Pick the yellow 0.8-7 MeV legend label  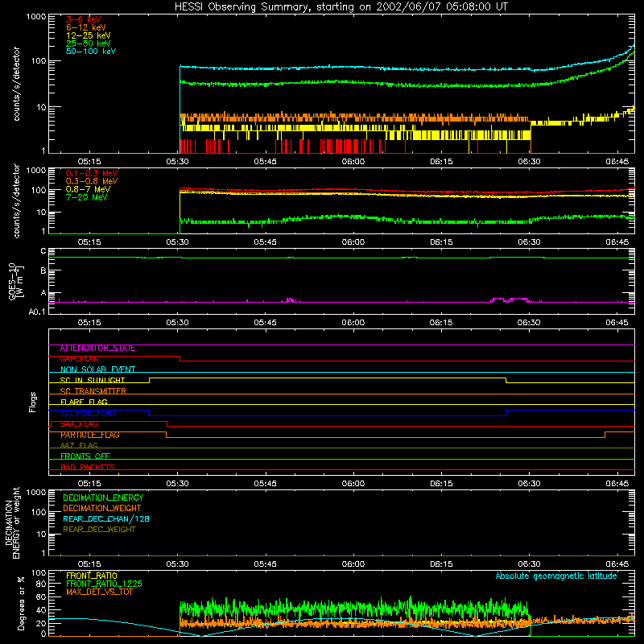tap(88, 189)
